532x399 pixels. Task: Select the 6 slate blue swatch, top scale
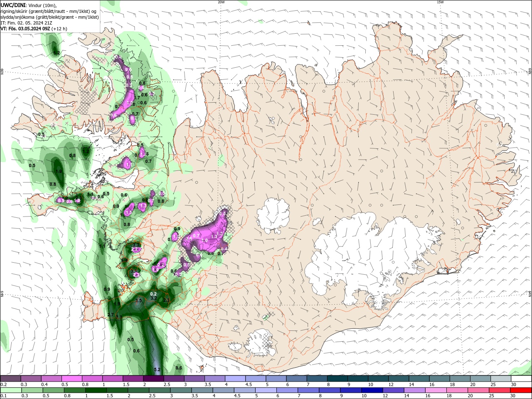297,379
